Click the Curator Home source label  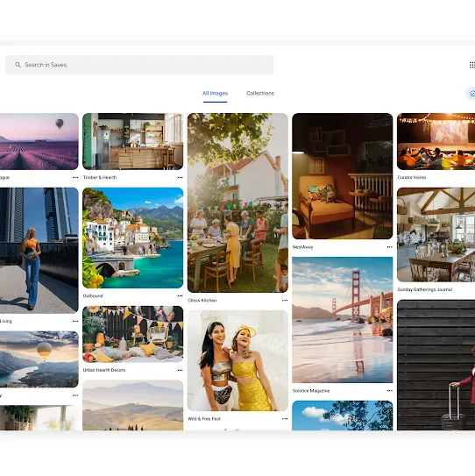click(x=412, y=177)
